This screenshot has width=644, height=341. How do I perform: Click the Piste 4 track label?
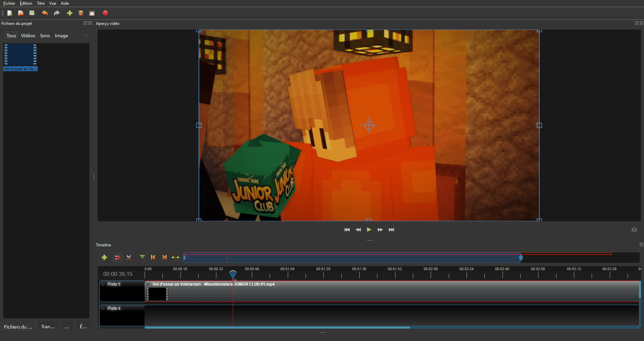click(114, 308)
